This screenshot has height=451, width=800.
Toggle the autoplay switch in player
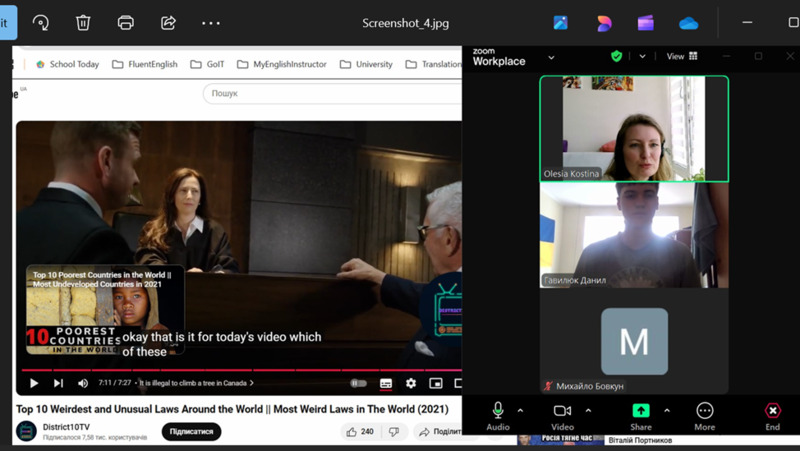pyautogui.click(x=358, y=383)
